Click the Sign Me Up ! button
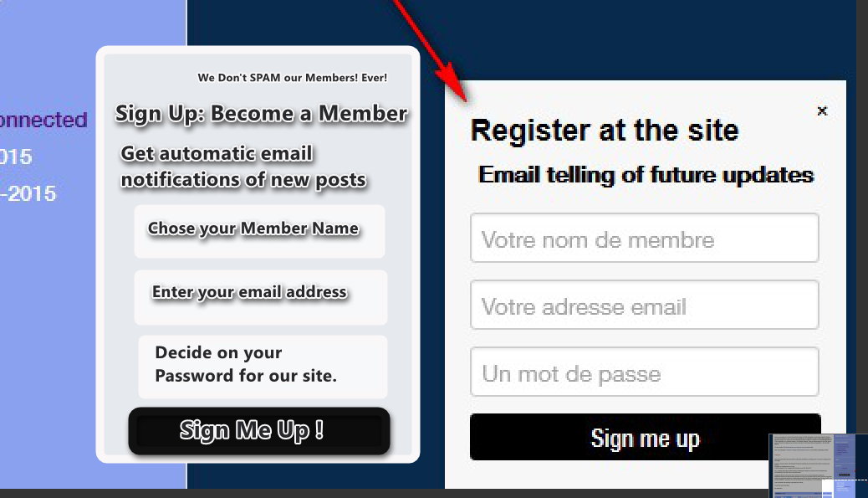 [259, 431]
